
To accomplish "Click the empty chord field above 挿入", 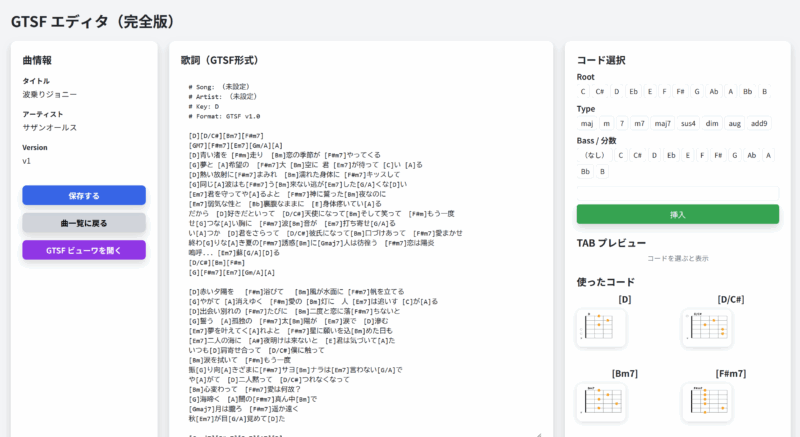I will (677, 193).
